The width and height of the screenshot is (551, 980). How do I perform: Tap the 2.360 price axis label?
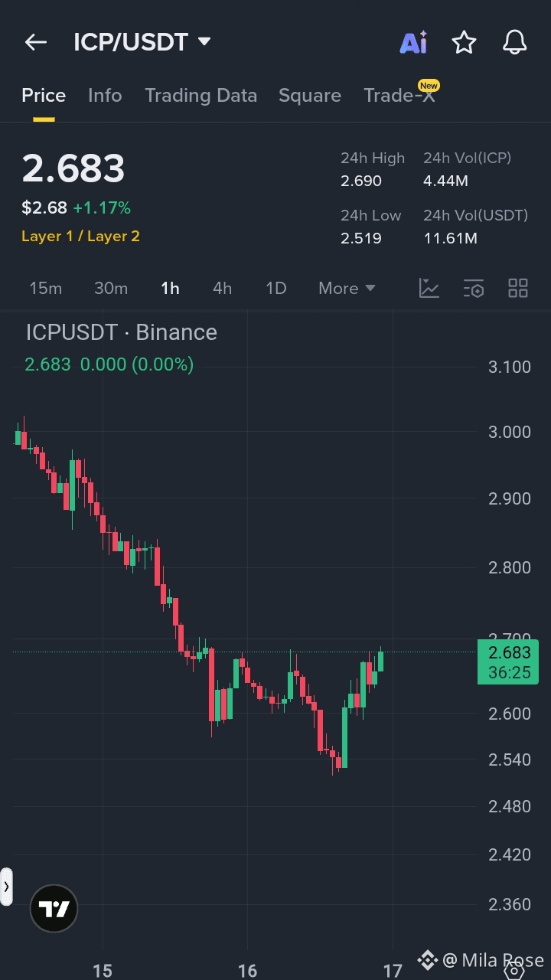pyautogui.click(x=510, y=905)
